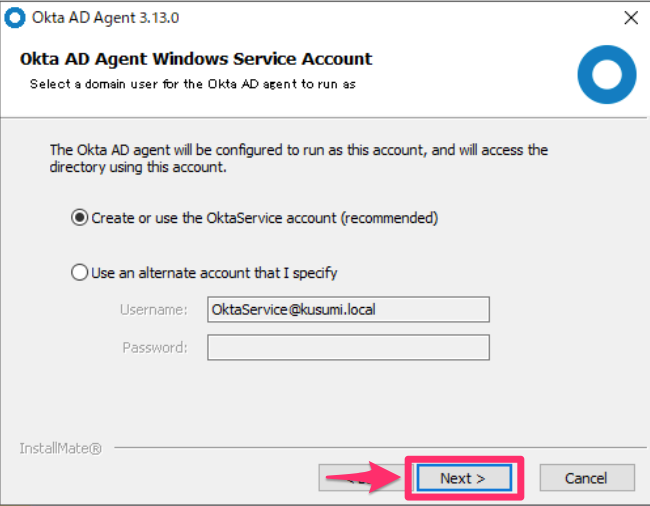Click the partially hidden Back button

point(330,478)
